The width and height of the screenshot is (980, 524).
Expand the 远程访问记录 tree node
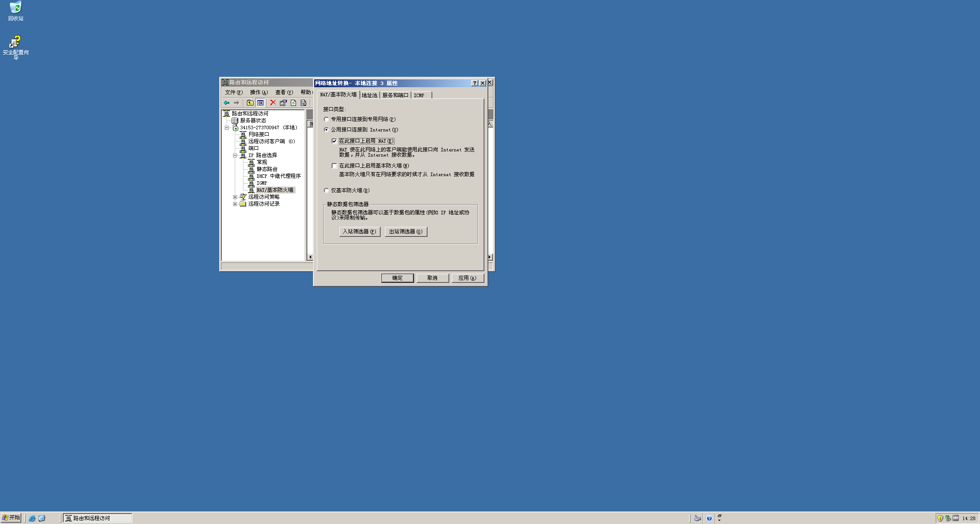point(235,204)
